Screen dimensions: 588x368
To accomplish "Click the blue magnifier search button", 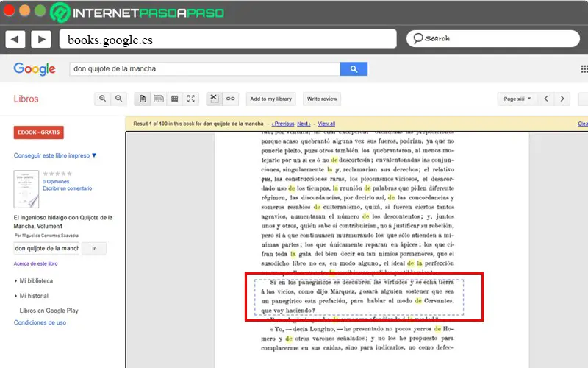I will point(354,68).
